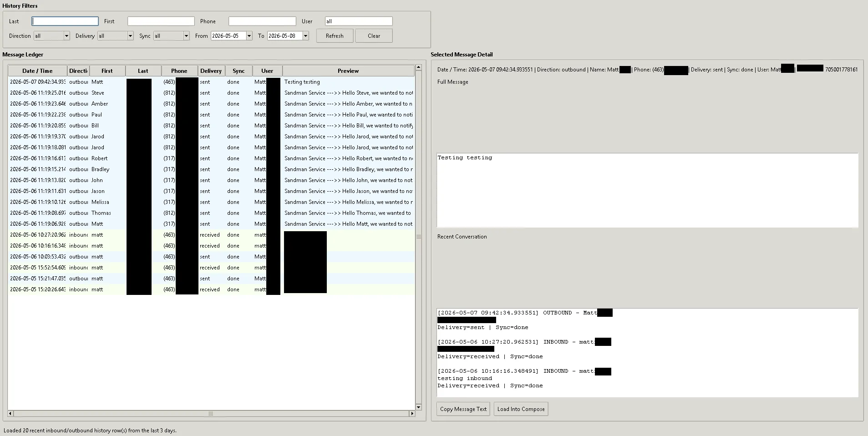The image size is (868, 436).
Task: Select the message row for John
Action: (x=211, y=180)
